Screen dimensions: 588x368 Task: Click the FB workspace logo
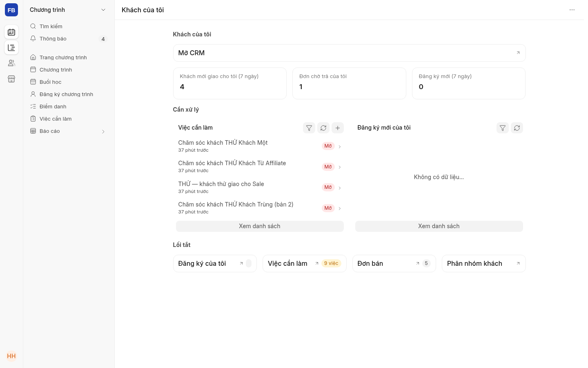coord(11,10)
